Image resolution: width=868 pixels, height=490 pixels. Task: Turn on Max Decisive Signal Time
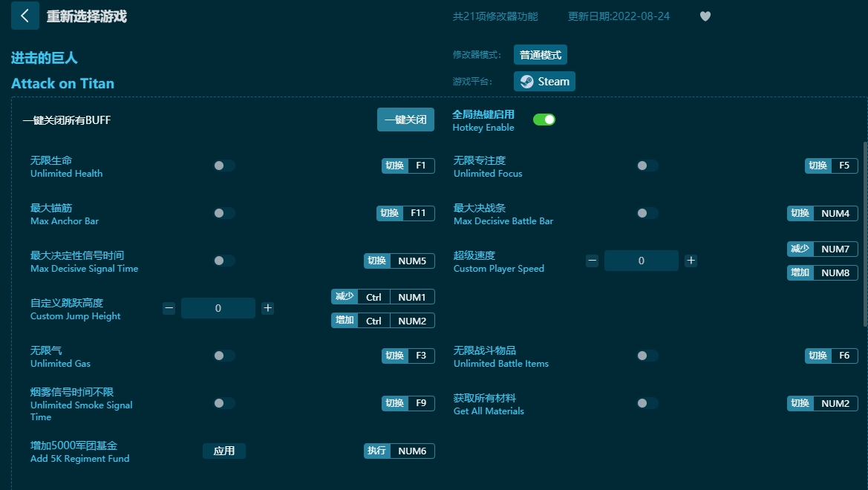click(224, 261)
